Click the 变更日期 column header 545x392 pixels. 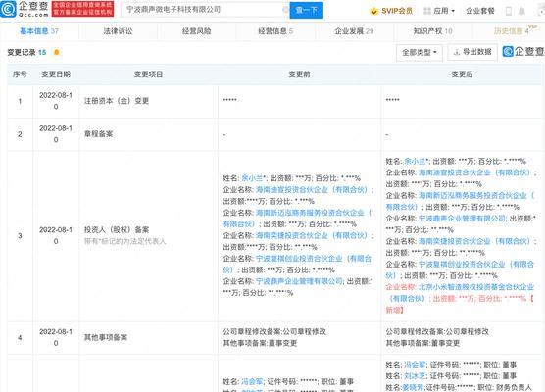[56, 74]
